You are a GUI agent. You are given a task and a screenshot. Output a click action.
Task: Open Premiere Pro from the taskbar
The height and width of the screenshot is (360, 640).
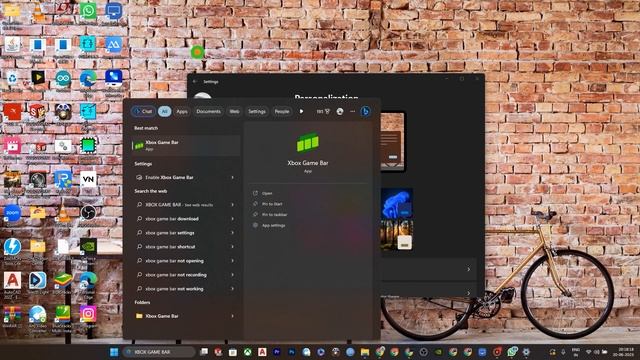pos(277,352)
